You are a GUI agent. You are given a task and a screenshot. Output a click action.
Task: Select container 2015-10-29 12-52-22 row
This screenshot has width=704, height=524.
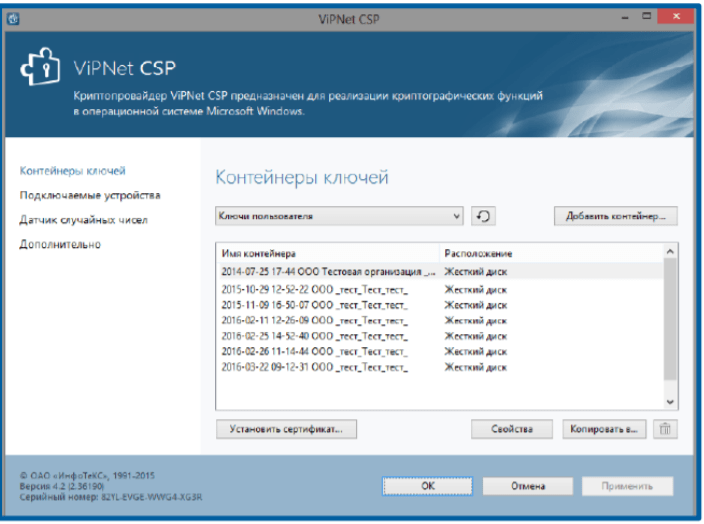(x=440, y=290)
